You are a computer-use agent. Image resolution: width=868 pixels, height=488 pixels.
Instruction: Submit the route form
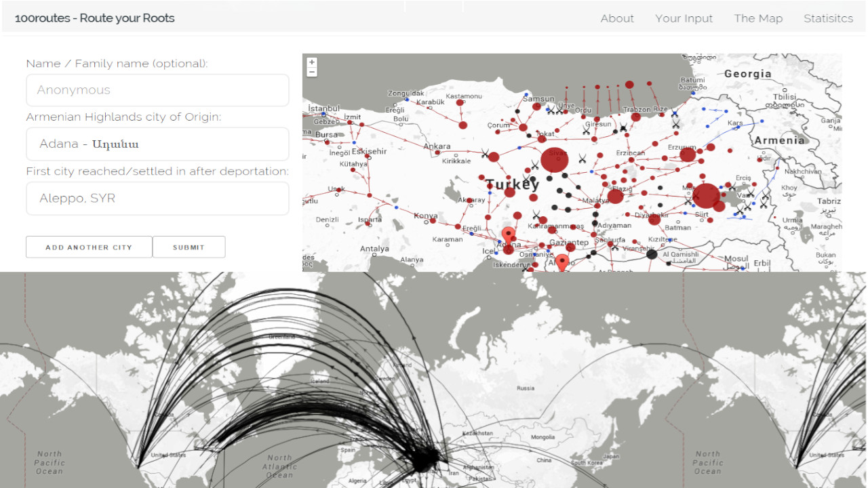(x=189, y=247)
